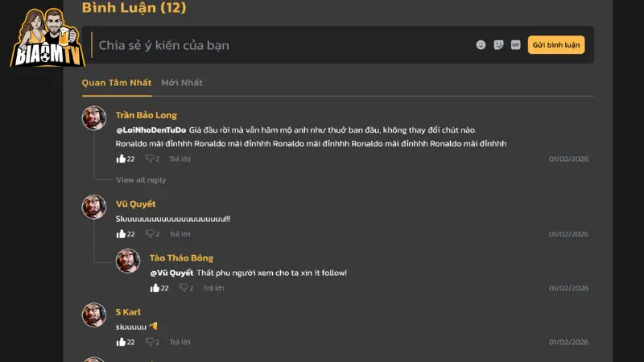Screen dimensions: 644x362
Task: Click the Gửi bình luận button
Action: [x=556, y=45]
